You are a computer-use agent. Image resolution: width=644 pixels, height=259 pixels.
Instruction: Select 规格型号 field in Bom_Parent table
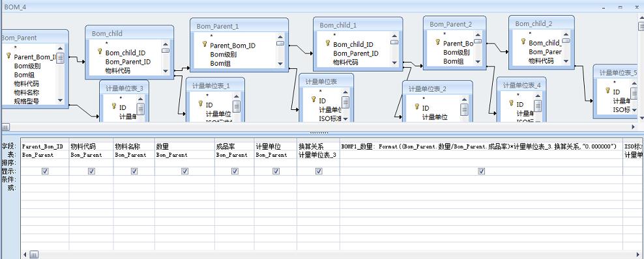pyautogui.click(x=27, y=101)
